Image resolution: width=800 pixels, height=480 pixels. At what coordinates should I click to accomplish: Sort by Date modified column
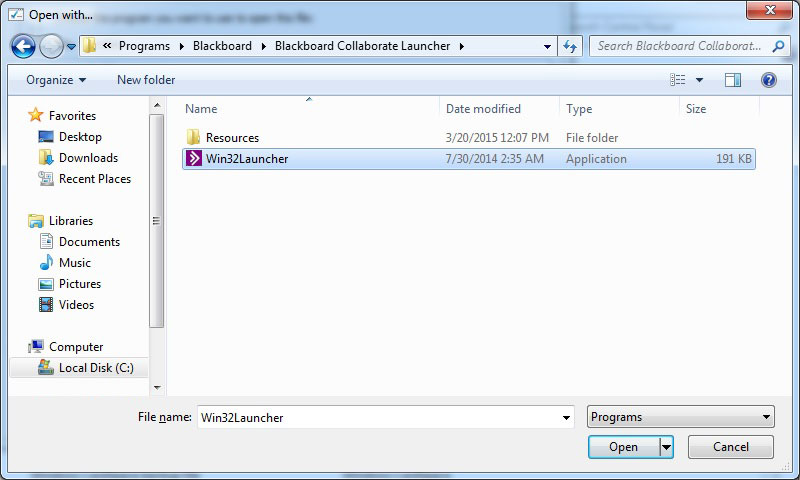click(x=483, y=109)
